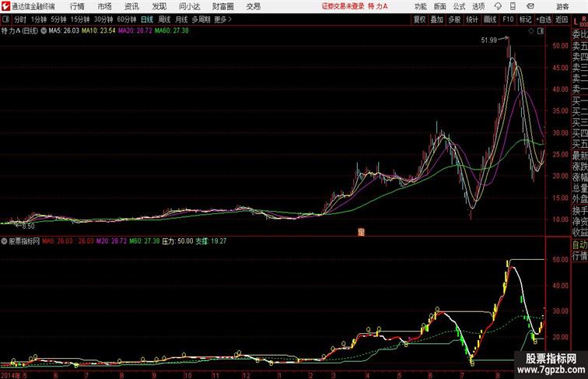This screenshot has width=588, height=379.
Task: Open the 版面 menu
Action: [x=440, y=6]
